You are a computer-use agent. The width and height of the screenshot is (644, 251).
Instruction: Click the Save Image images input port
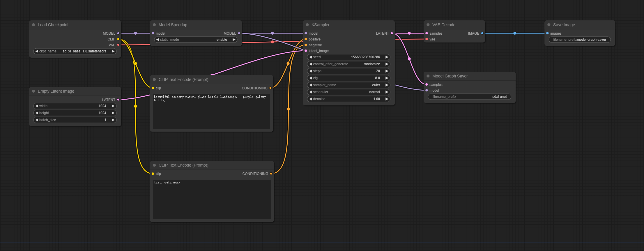click(x=547, y=33)
